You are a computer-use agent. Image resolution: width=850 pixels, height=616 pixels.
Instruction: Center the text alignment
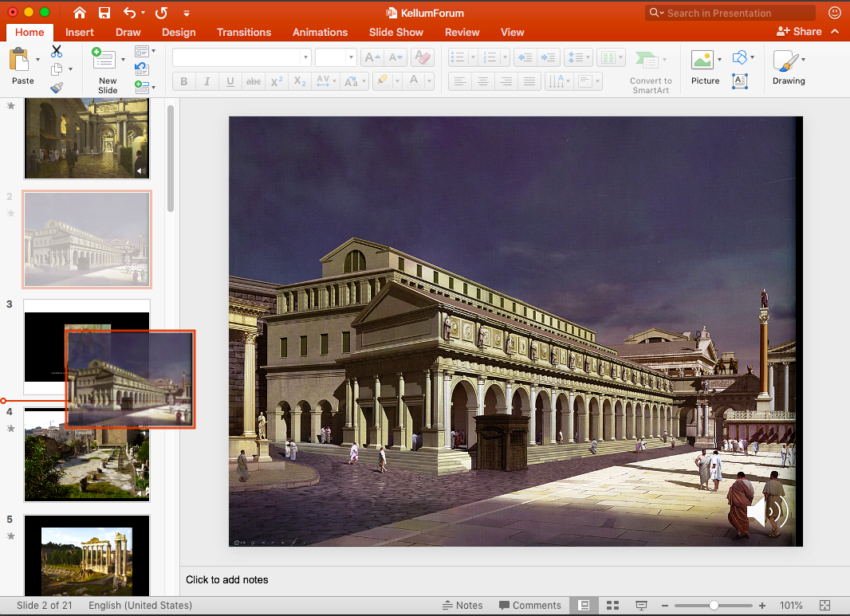tap(483, 81)
